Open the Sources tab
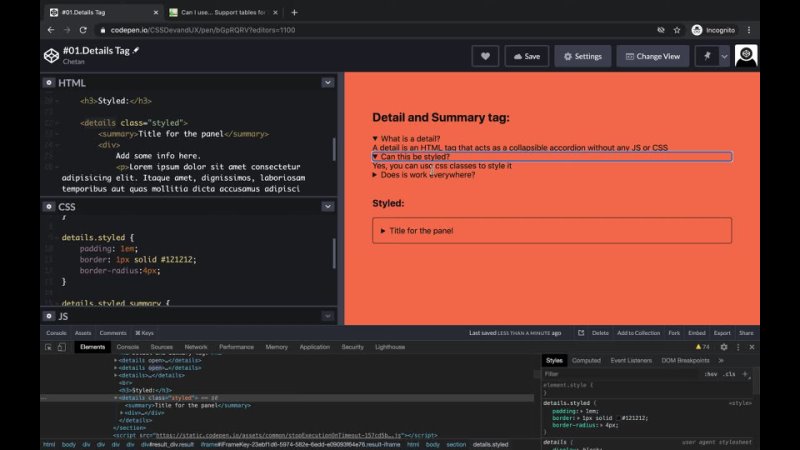This screenshot has width=800, height=450. tap(161, 347)
